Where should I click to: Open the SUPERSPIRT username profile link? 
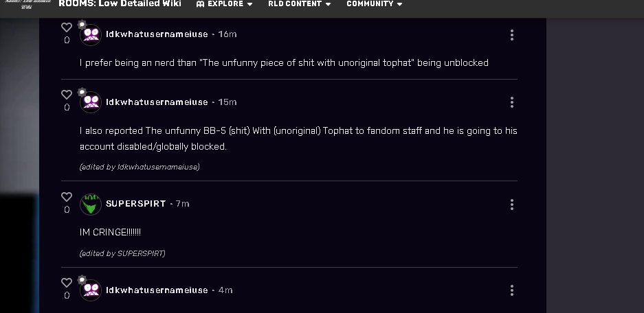(135, 204)
